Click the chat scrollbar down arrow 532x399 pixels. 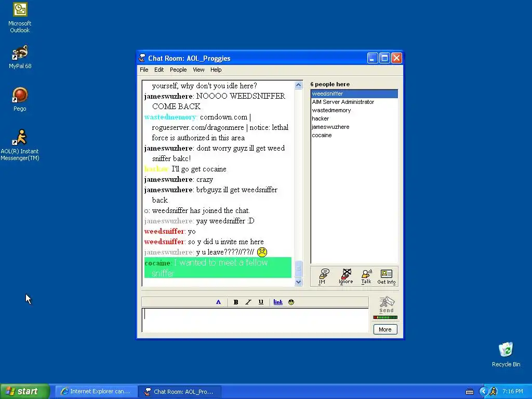coord(299,282)
